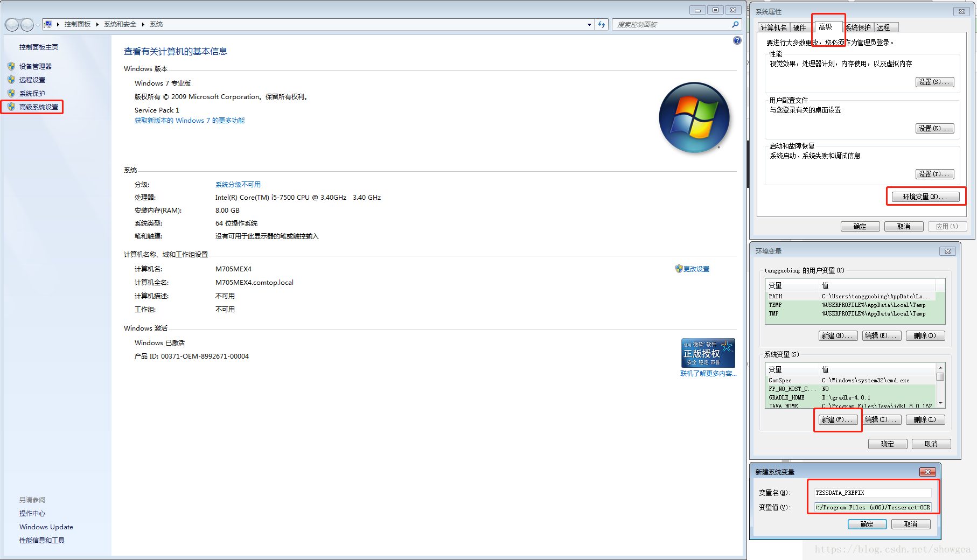This screenshot has height=560, width=977.
Task: Close the 环境变量 dialog window
Action: [948, 251]
